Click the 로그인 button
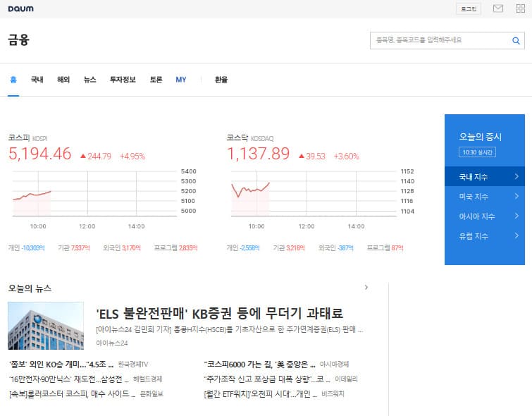 (x=468, y=8)
